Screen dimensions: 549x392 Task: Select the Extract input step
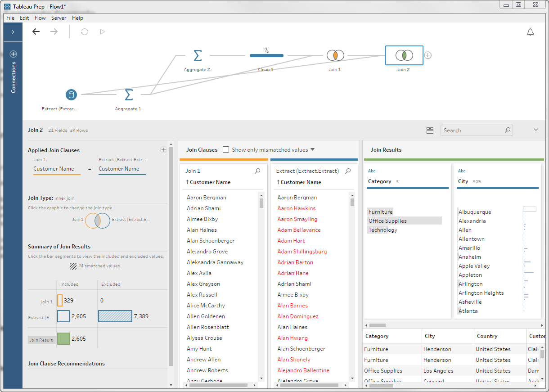[x=71, y=95]
